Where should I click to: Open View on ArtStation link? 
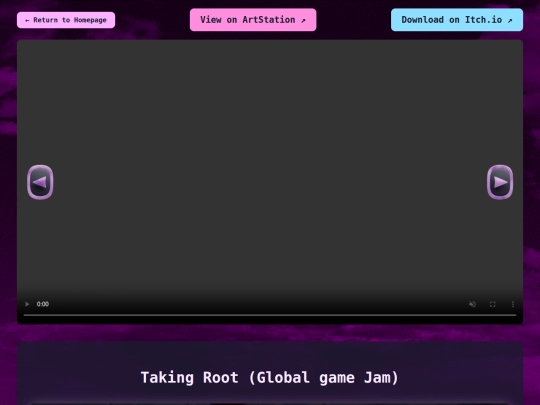(253, 20)
